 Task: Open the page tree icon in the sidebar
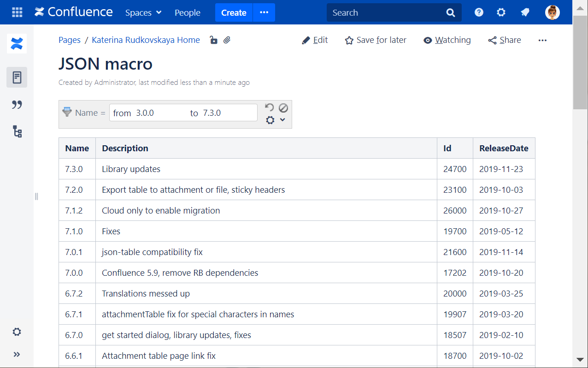tap(17, 132)
